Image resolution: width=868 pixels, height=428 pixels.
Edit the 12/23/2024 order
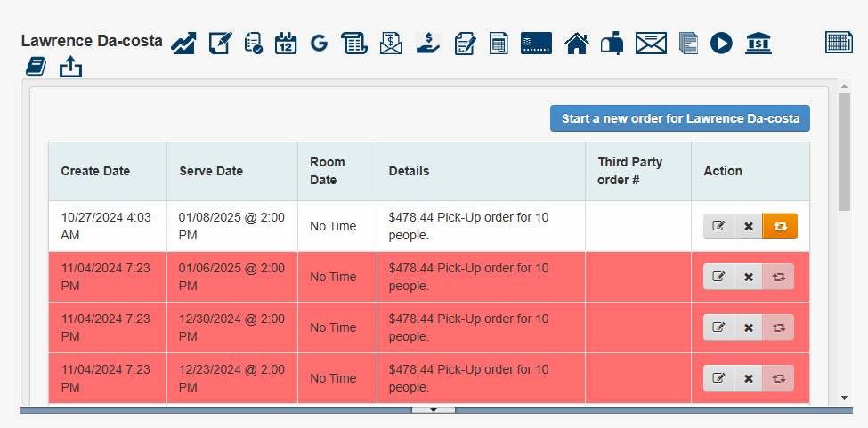pos(718,378)
